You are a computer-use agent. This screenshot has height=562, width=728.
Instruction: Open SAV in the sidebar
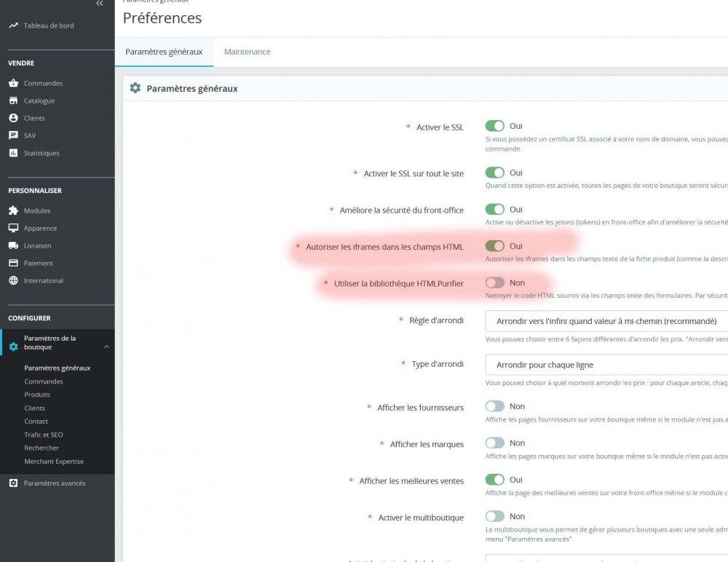(30, 135)
